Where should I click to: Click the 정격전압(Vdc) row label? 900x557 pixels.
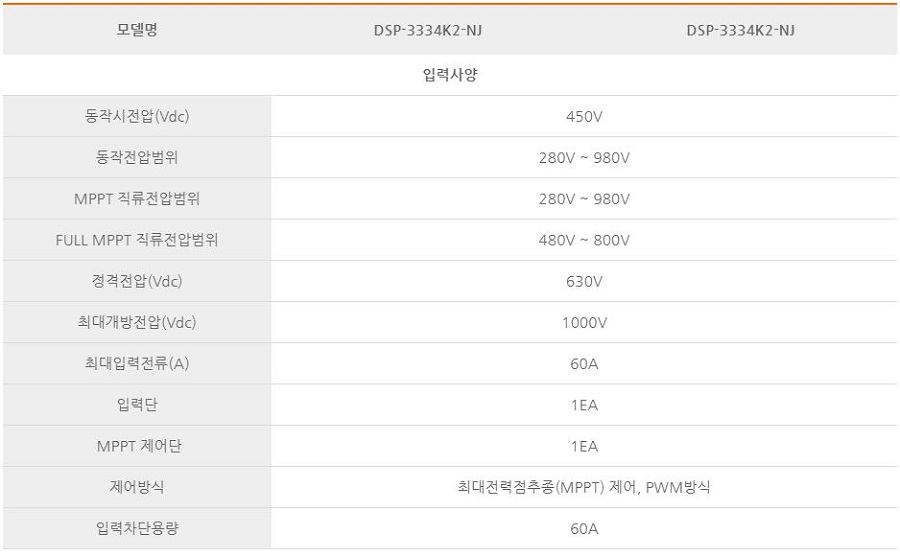137,281
